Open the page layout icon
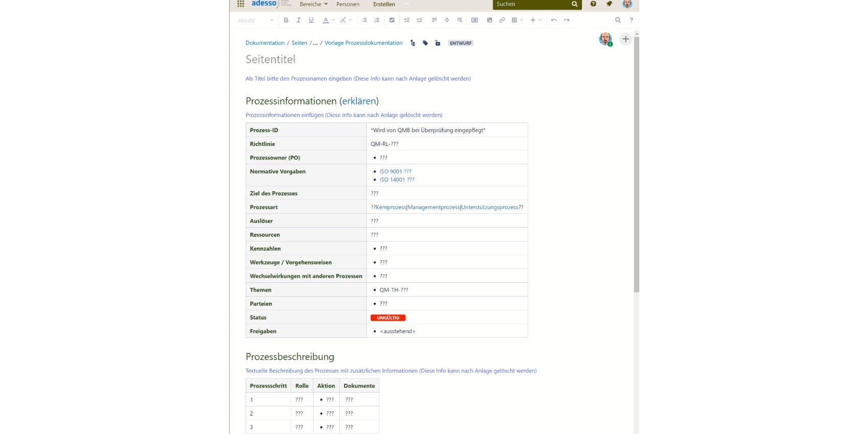The height and width of the screenshot is (434, 868). [474, 20]
